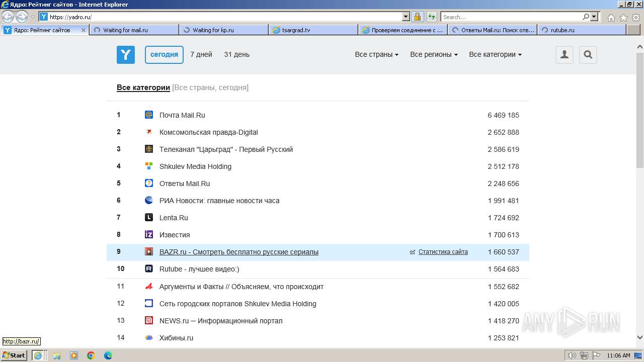Switch to the tsargrad.tv tab
This screenshot has height=362, width=644.
(x=313, y=30)
